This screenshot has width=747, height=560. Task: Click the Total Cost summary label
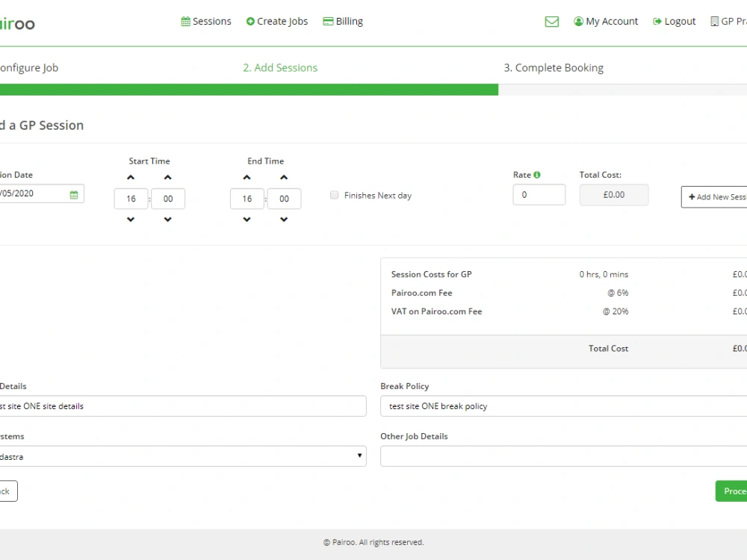click(x=608, y=349)
